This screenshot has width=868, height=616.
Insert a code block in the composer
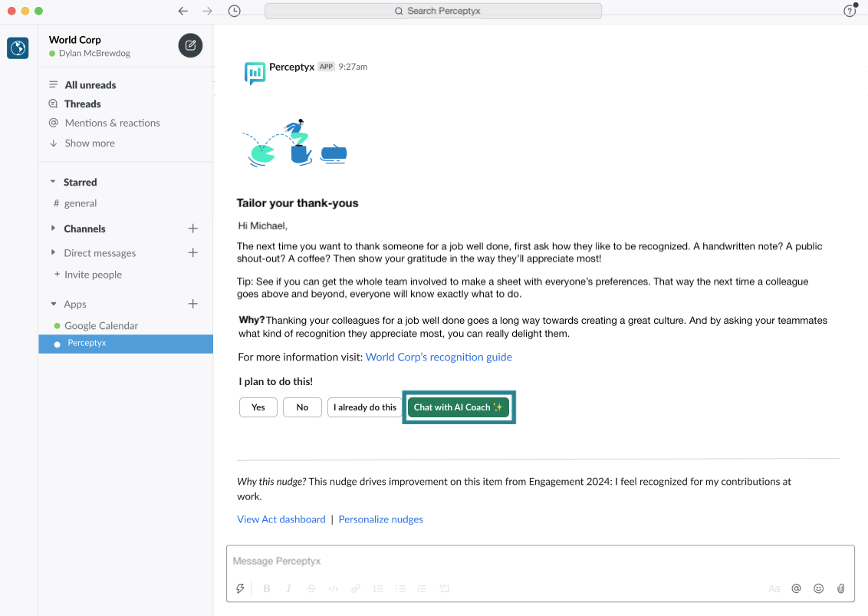coord(445,588)
